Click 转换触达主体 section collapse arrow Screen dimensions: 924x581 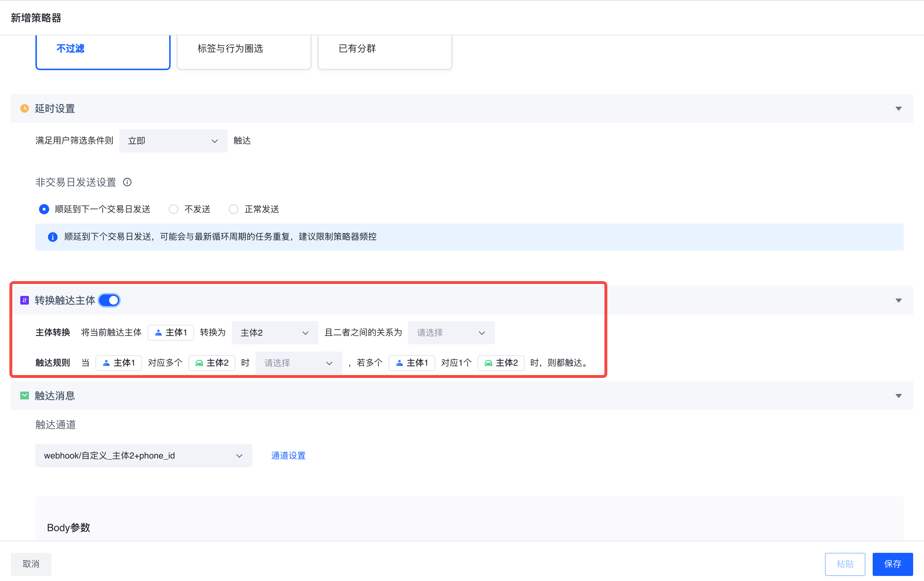[x=899, y=300]
